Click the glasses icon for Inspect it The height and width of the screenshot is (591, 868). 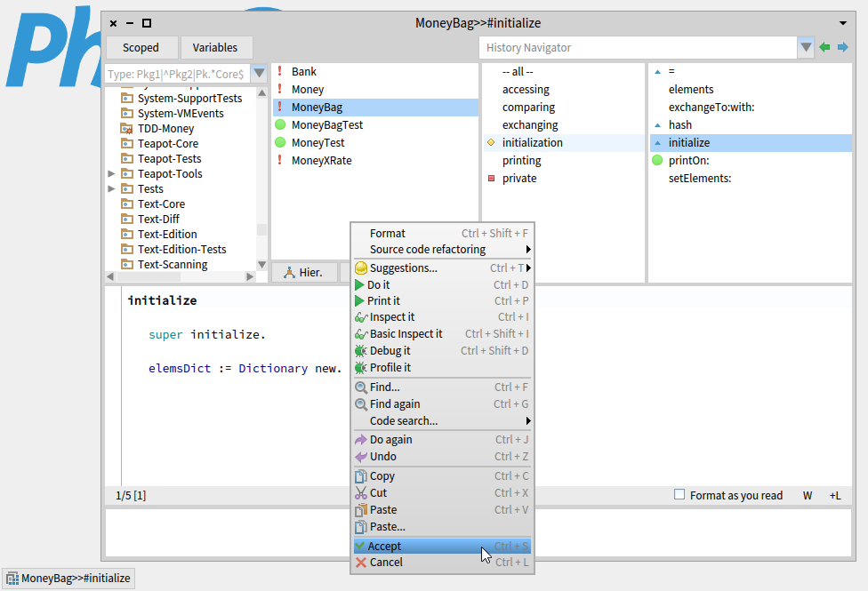[361, 317]
